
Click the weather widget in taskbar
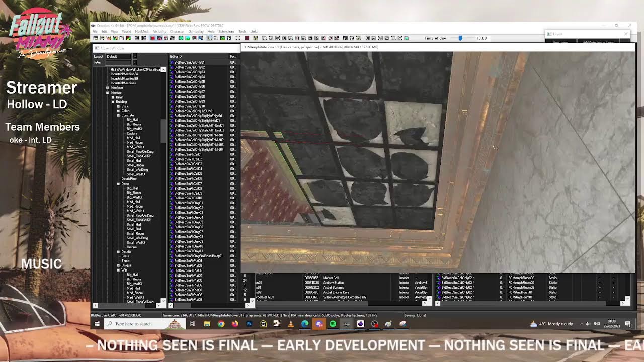point(551,324)
